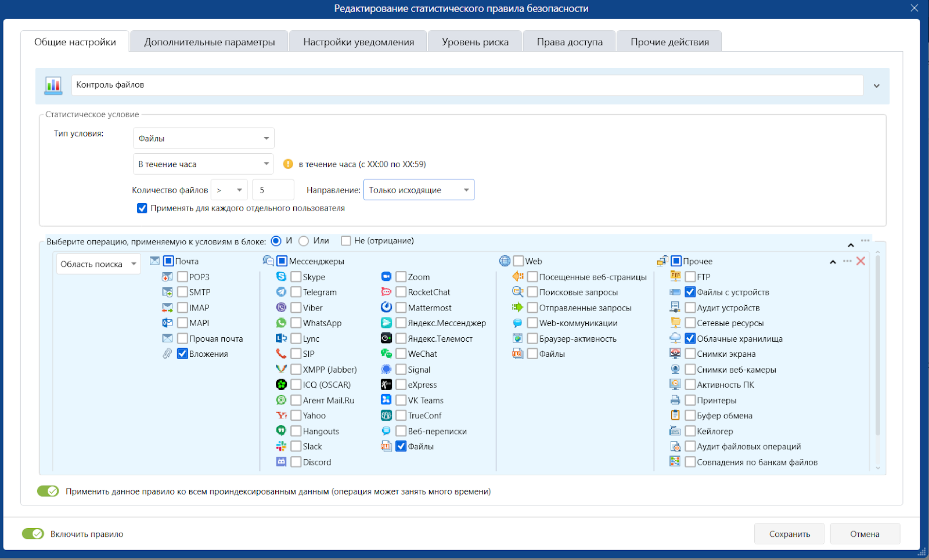Viewport: 929px width, 560px height.
Task: Click the WhatsApp icon
Action: click(281, 323)
